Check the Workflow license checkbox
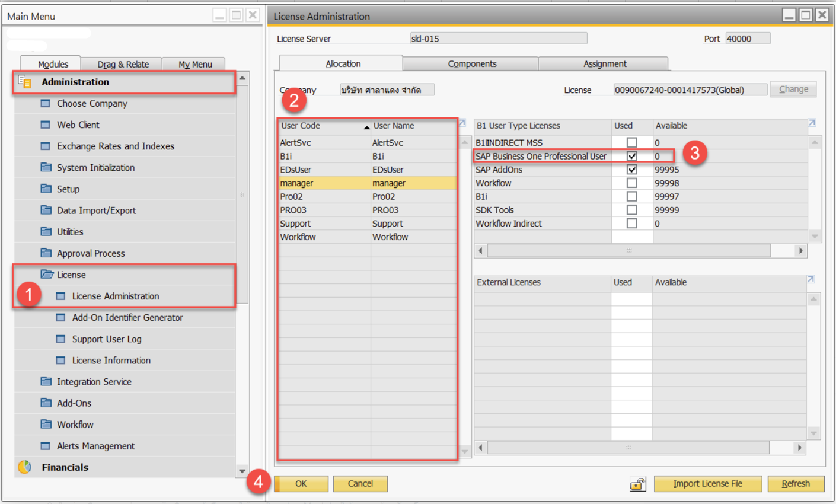 click(x=632, y=183)
